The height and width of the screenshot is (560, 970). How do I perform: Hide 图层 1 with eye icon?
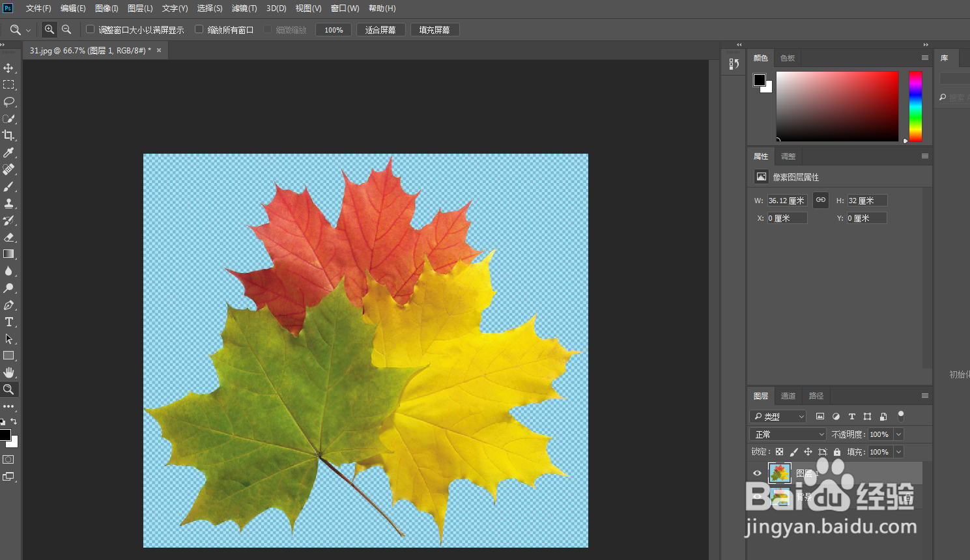(x=757, y=473)
